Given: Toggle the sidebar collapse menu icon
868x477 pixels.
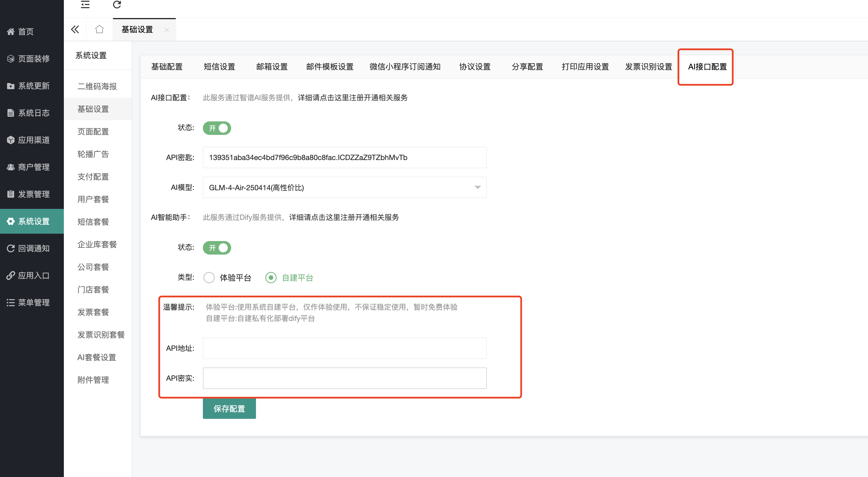Looking at the screenshot, I should tap(85, 5).
